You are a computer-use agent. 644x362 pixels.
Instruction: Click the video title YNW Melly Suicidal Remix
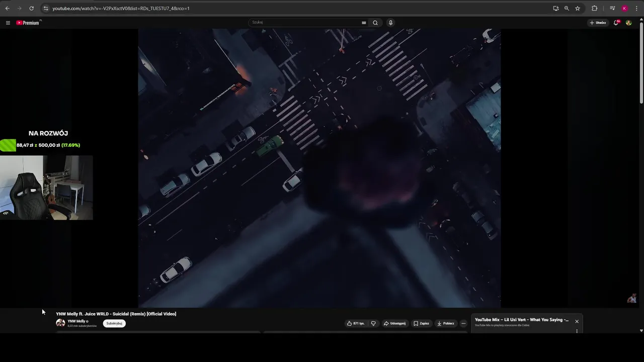116,314
